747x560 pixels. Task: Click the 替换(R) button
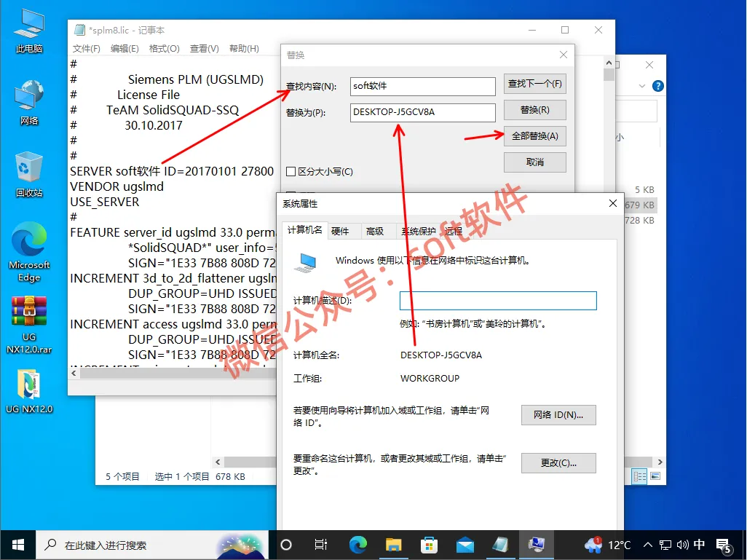pos(535,110)
